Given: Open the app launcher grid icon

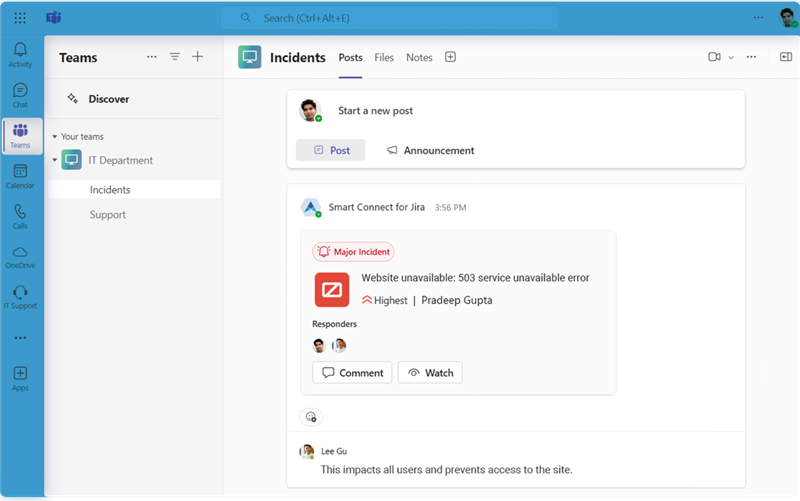Looking at the screenshot, I should tap(20, 18).
